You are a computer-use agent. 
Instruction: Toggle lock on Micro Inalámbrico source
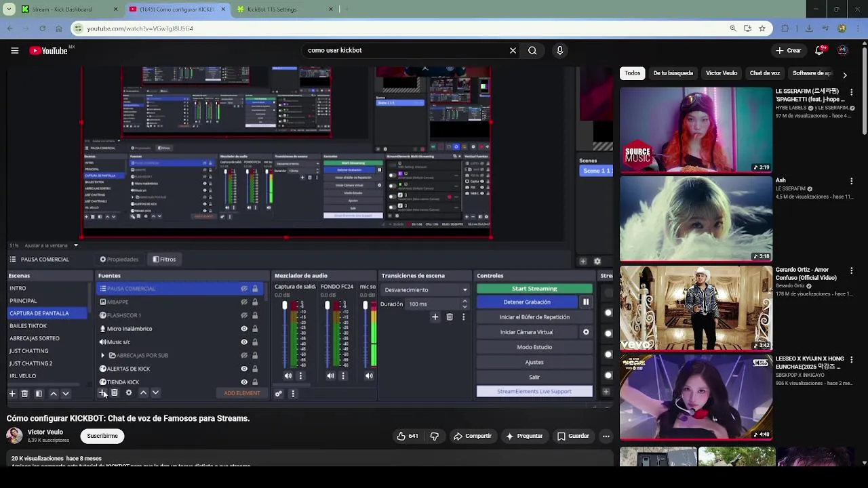point(255,329)
